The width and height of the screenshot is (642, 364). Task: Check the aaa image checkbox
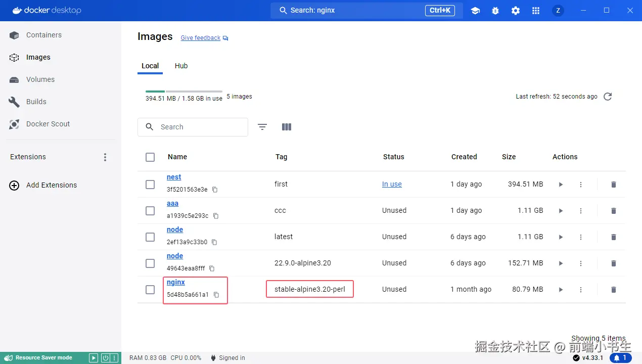point(150,211)
